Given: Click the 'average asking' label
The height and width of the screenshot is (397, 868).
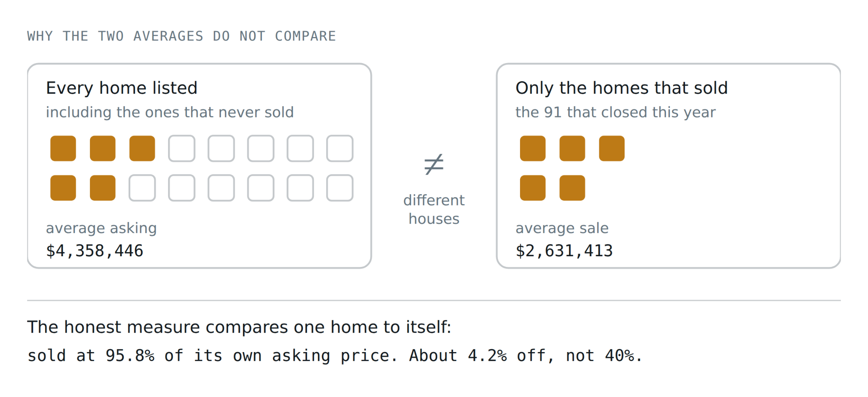Looking at the screenshot, I should [x=101, y=228].
